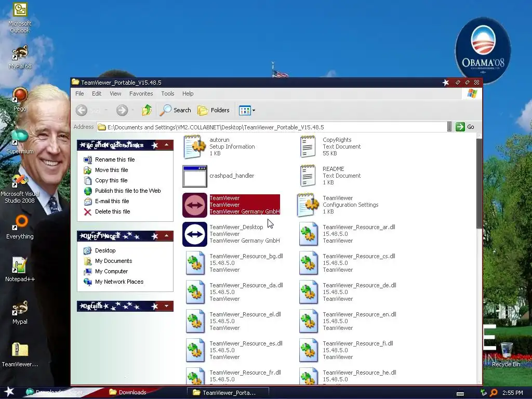The height and width of the screenshot is (399, 532).
Task: Open the Forward history dropdown arrow
Action: [132, 110]
